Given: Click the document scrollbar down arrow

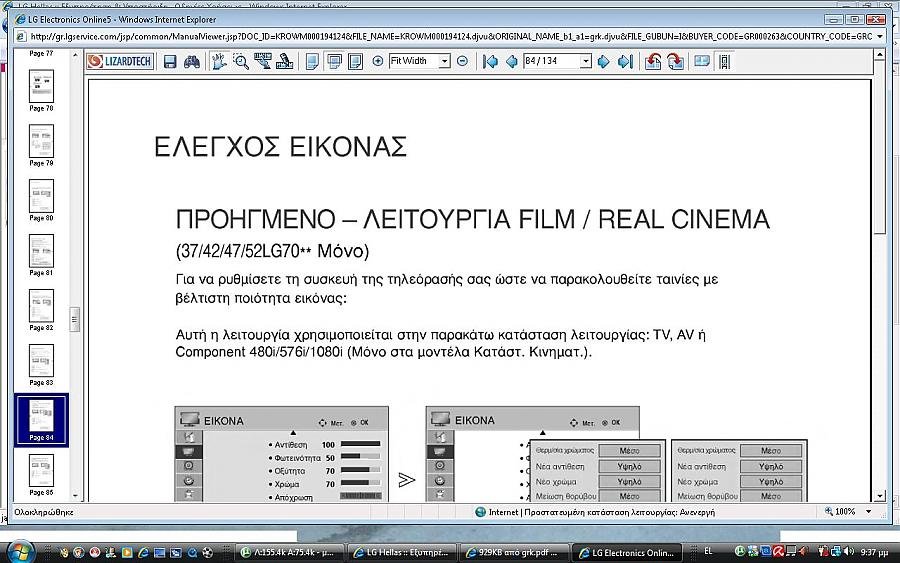Looking at the screenshot, I should (x=880, y=496).
